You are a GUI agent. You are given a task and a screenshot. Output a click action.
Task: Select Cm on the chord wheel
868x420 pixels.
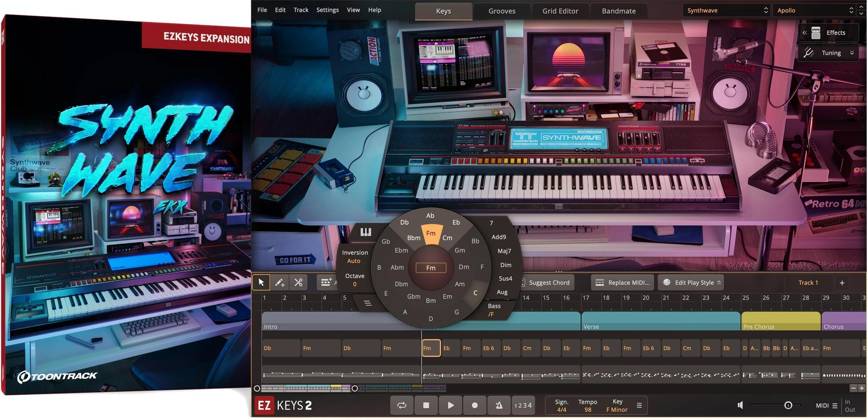pos(448,238)
